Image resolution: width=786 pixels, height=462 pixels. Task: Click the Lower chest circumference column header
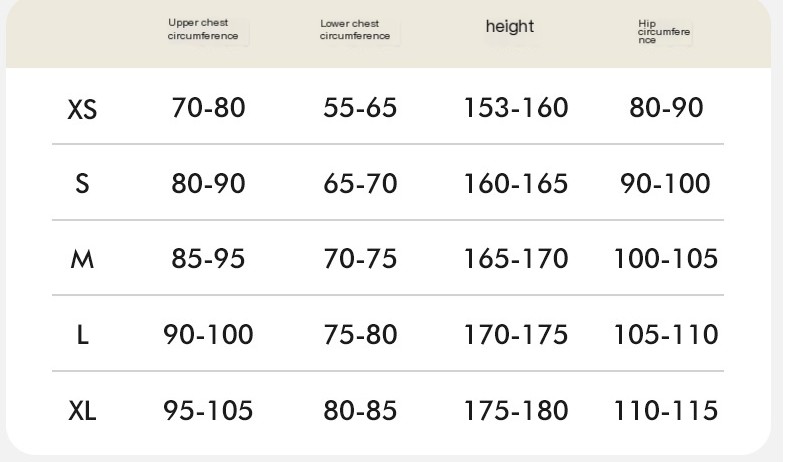(x=354, y=29)
